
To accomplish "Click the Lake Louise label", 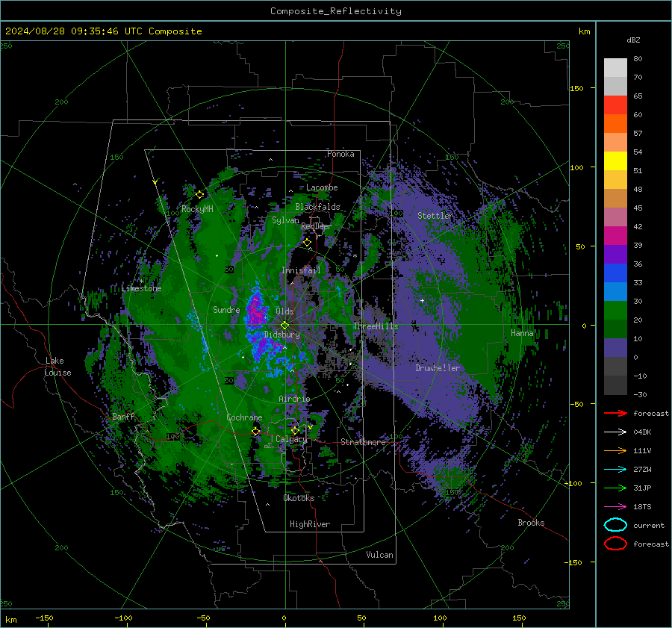I will point(57,367).
